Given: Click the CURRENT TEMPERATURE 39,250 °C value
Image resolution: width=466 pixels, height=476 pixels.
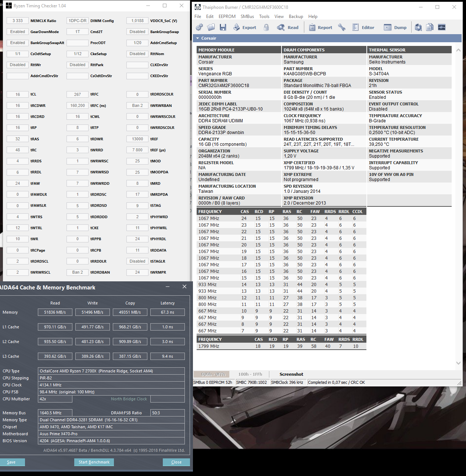Looking at the screenshot, I should tap(379, 144).
